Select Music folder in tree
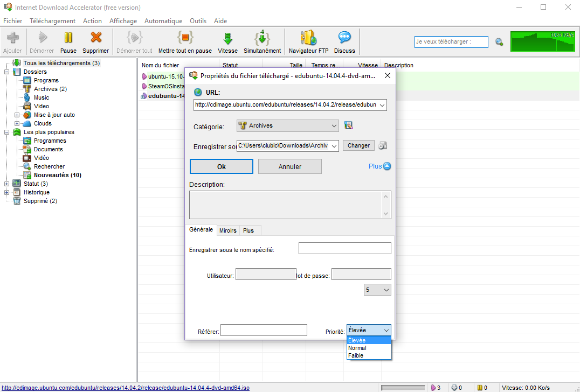Image resolution: width=580 pixels, height=392 pixels. (x=42, y=97)
